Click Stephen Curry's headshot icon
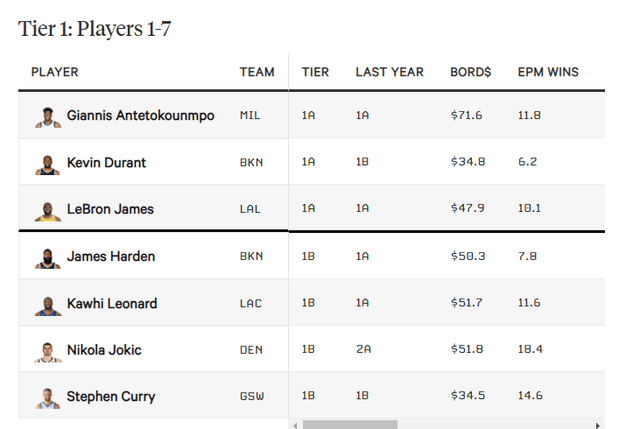Screen dimensions: 640x429 [48, 397]
